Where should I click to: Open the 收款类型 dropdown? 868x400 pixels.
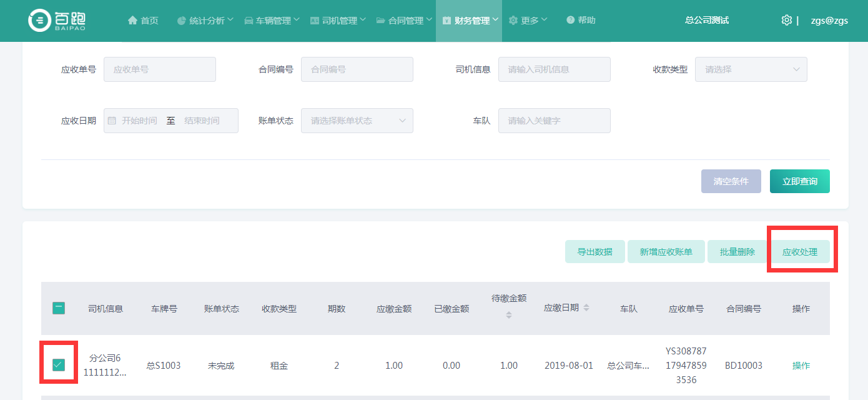751,69
